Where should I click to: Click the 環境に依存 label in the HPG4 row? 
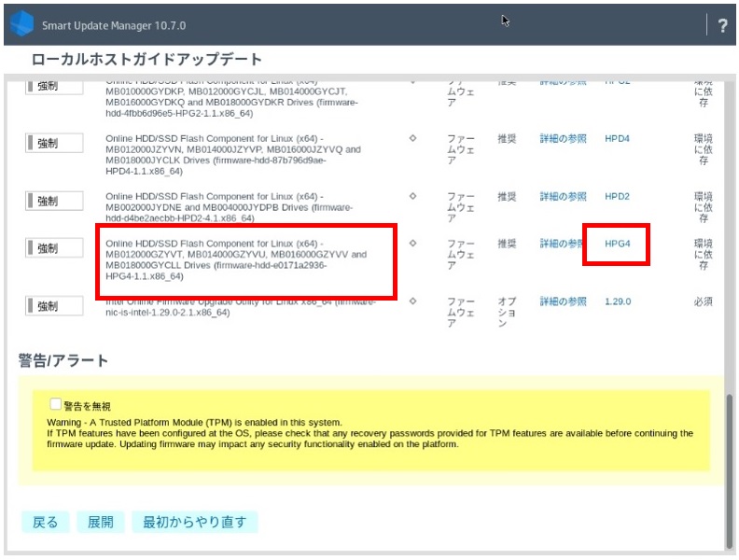pyautogui.click(x=704, y=255)
